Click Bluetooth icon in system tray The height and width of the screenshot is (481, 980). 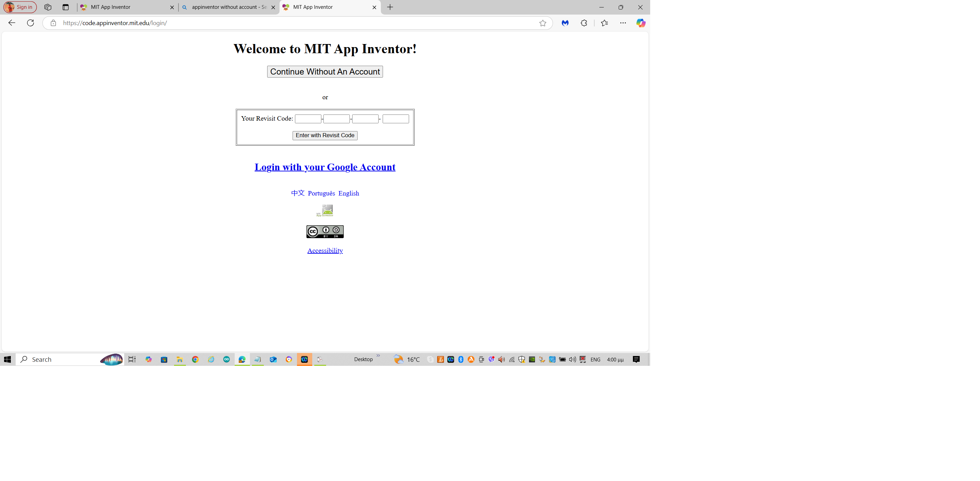point(461,359)
